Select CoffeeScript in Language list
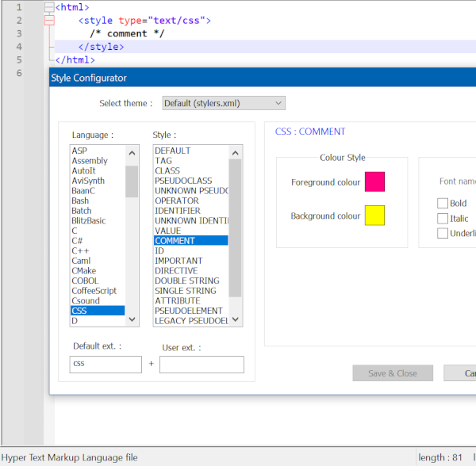476x466 pixels. coord(98,291)
